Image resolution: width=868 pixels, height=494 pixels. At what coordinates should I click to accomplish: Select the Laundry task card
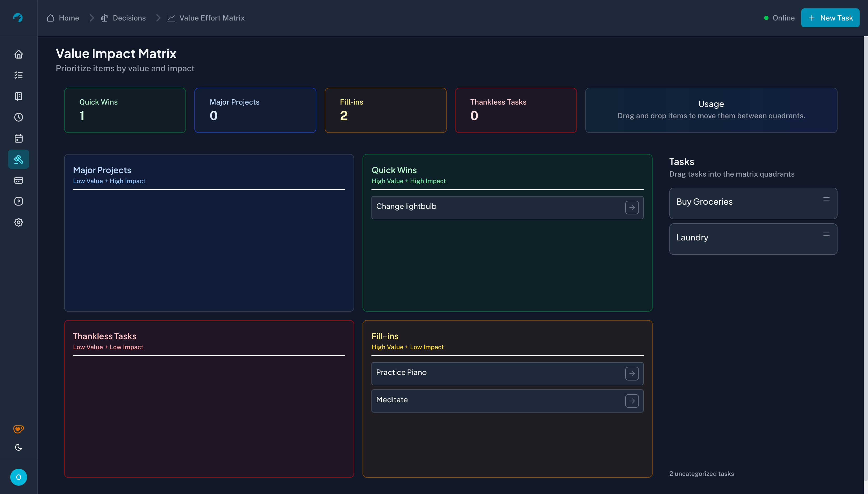click(753, 239)
